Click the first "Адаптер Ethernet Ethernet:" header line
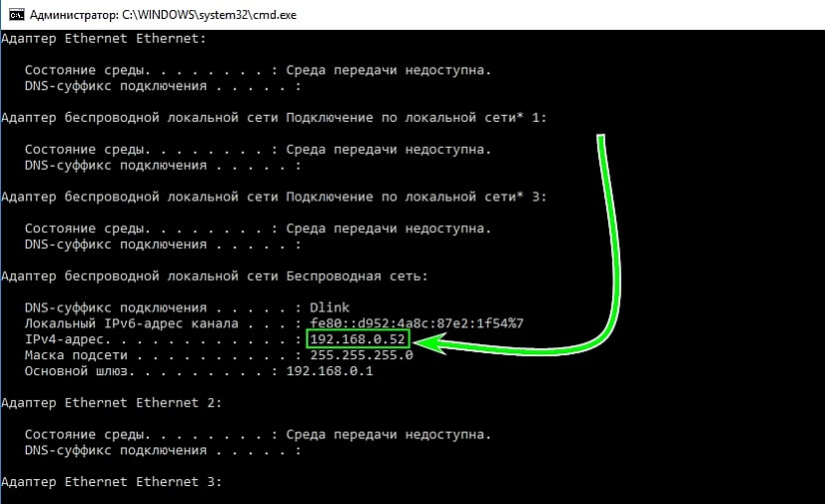Image resolution: width=825 pixels, height=504 pixels. pyautogui.click(x=104, y=39)
